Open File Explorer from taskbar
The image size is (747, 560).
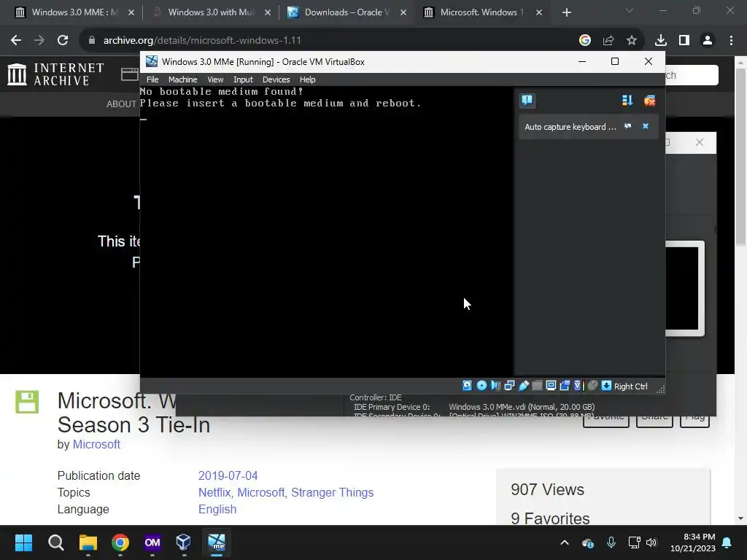coord(88,542)
